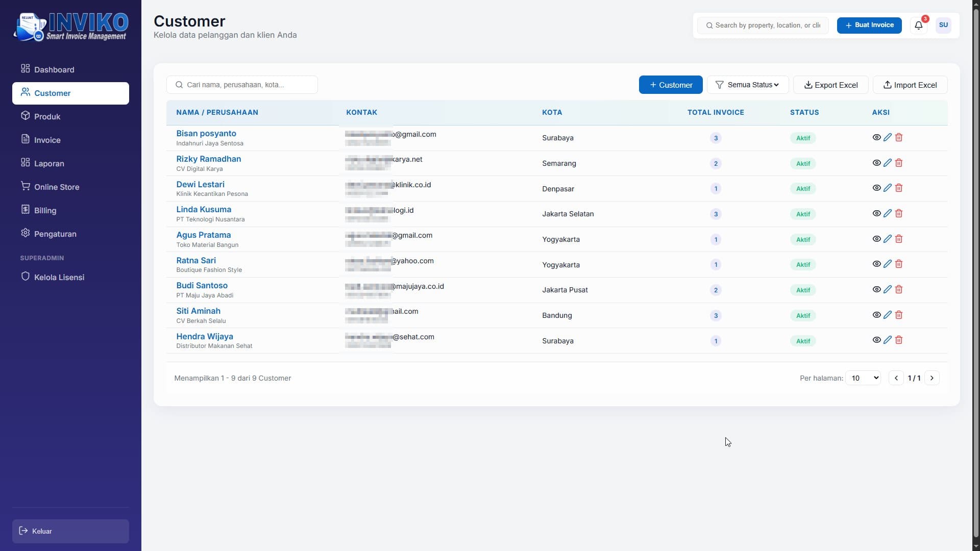View details for Siti Aminah
The height and width of the screenshot is (551, 980).
tap(876, 315)
